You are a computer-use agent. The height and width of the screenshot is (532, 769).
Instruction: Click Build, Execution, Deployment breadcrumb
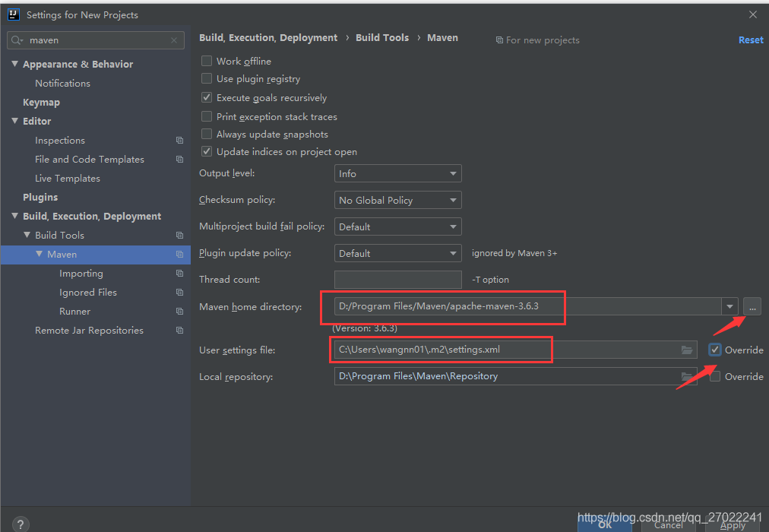click(x=268, y=38)
